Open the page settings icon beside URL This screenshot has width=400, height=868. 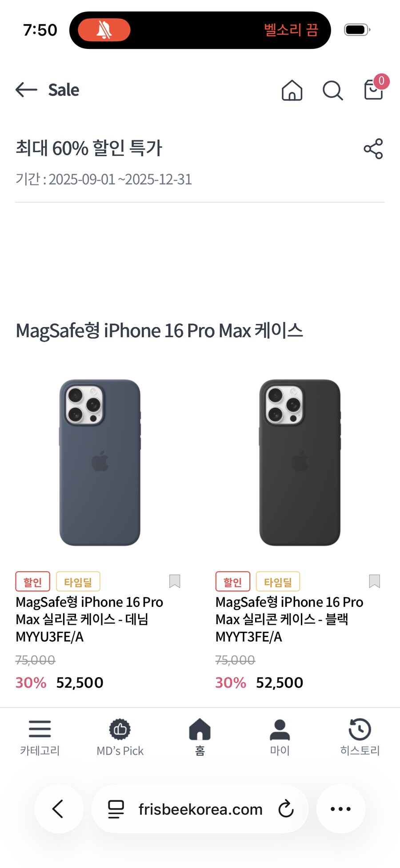[x=116, y=809]
